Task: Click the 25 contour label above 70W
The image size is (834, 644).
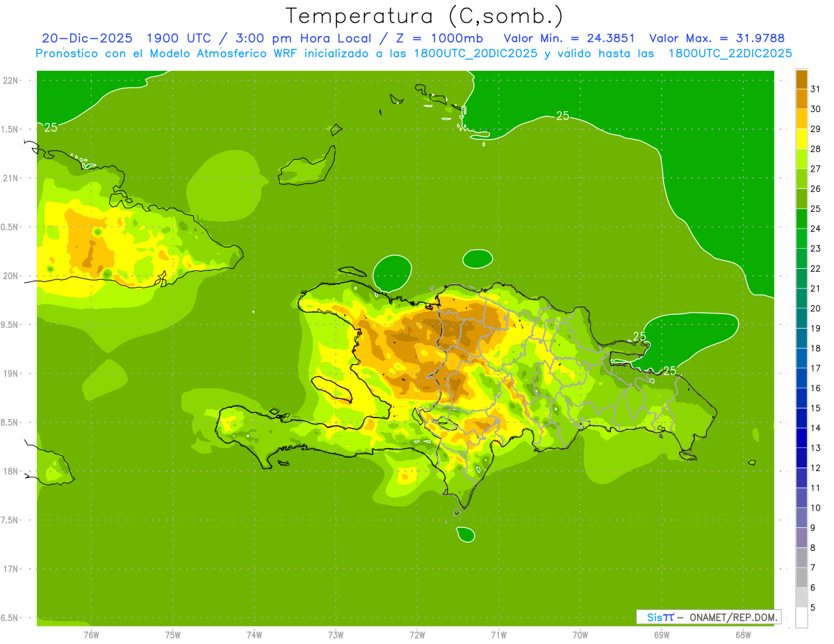Action: tap(563, 116)
